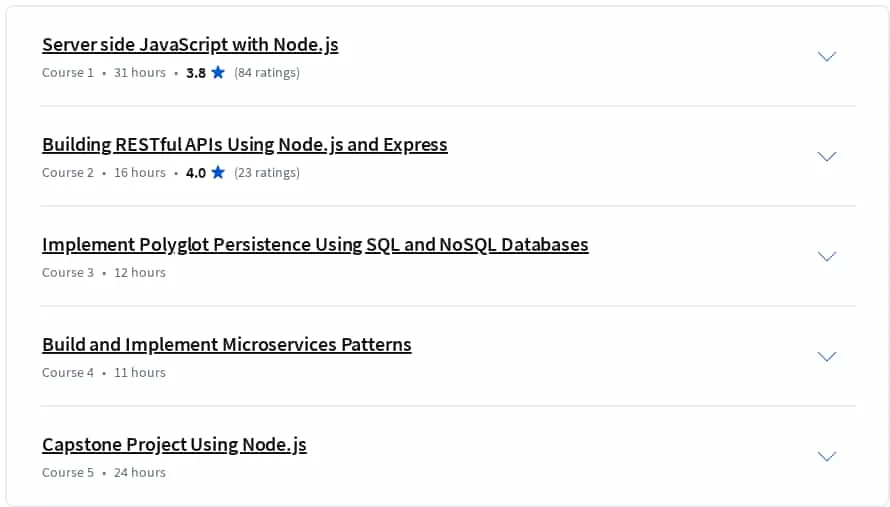Click the 4.0 rating score
890x507 pixels.
point(196,173)
